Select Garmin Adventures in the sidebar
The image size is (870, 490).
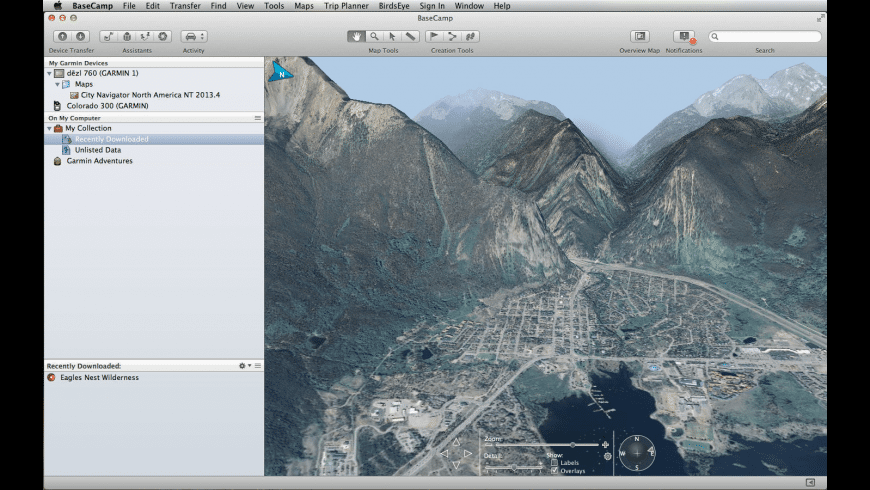99,161
